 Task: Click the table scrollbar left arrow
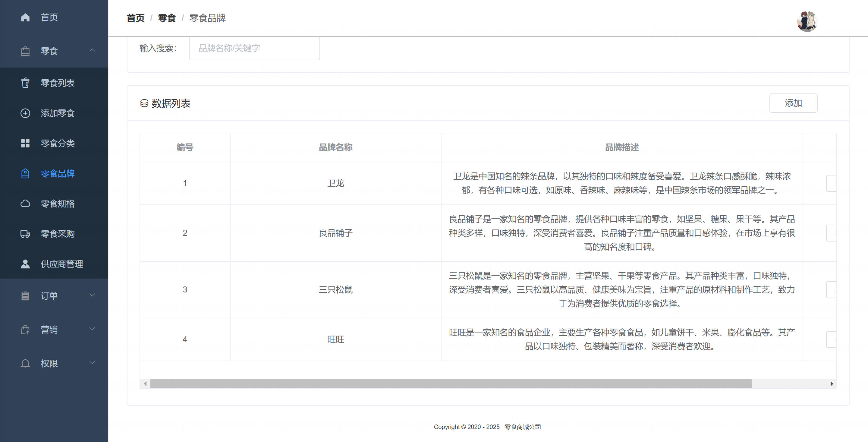coord(145,384)
